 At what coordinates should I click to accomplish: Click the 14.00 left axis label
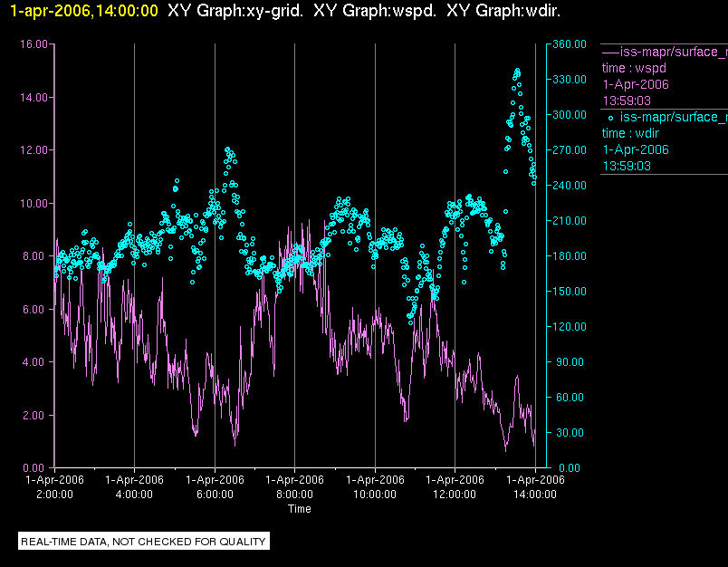pos(34,98)
